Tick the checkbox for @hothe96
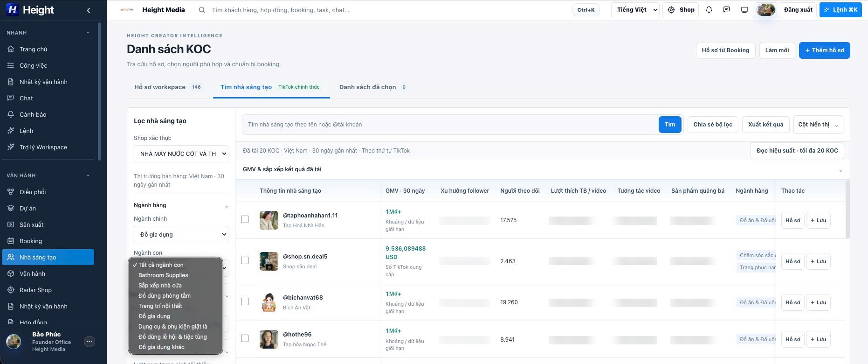This screenshot has height=364, width=868. [245, 338]
